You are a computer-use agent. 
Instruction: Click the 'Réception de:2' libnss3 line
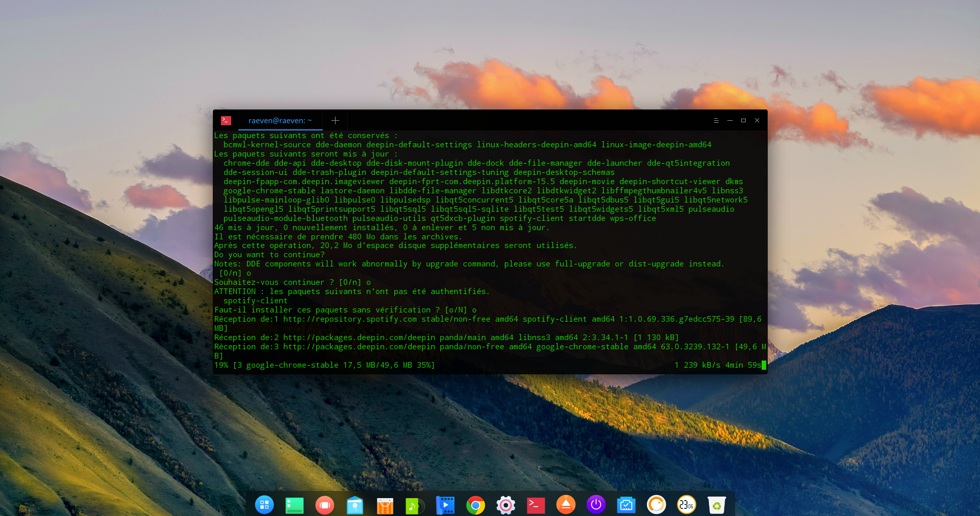447,338
